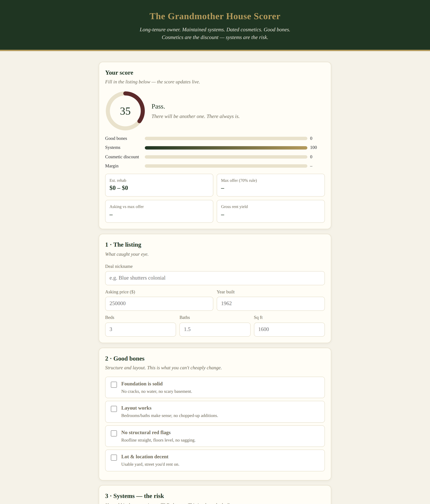Image resolution: width=430 pixels, height=504 pixels.
Task: Click 'The Grandmother House Scorer' title
Action: coord(215,16)
